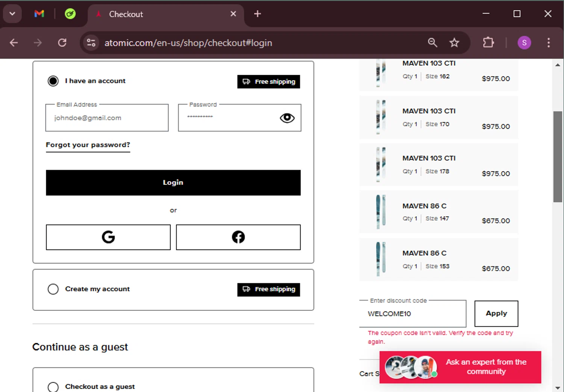Viewport: 564px width, 392px height.
Task: Select 'Create my account' radio button
Action: pos(53,289)
